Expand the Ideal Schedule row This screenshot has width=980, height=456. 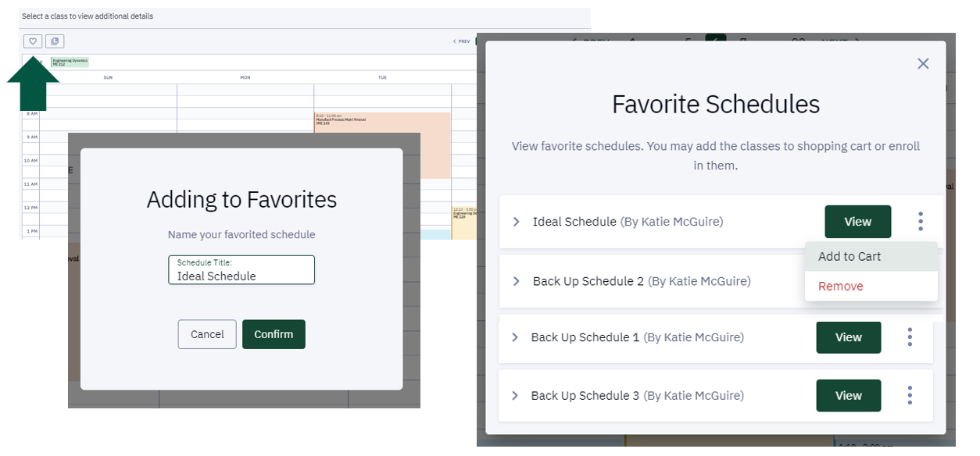click(516, 222)
